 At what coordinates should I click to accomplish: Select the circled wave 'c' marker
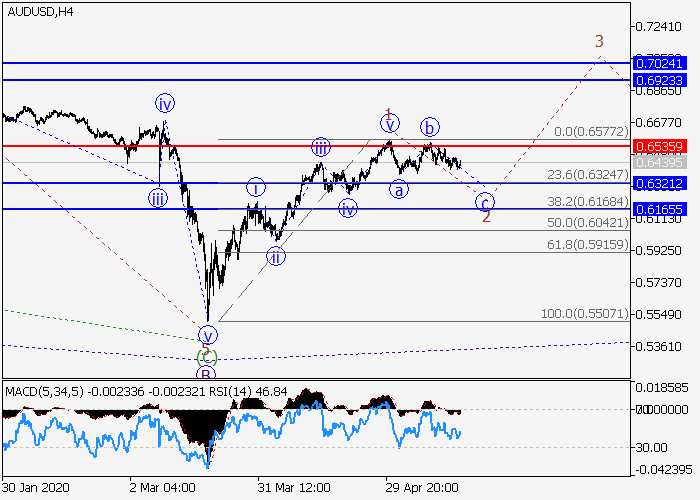coord(486,200)
